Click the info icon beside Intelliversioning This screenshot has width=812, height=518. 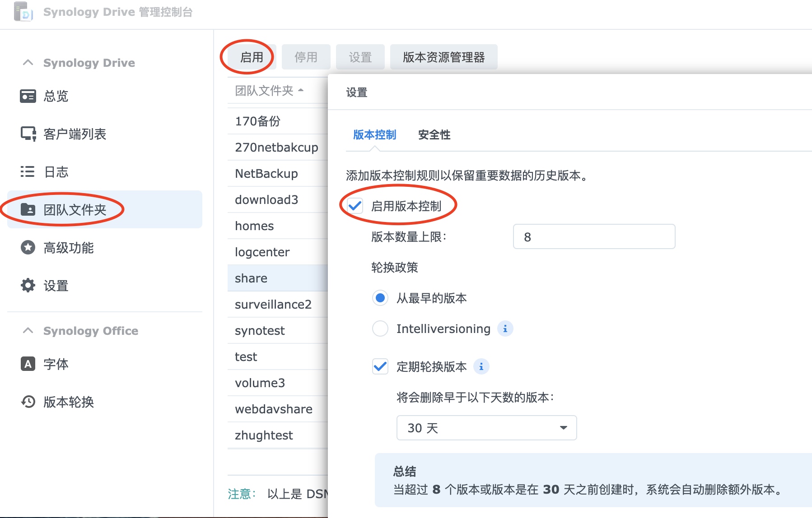coord(505,329)
